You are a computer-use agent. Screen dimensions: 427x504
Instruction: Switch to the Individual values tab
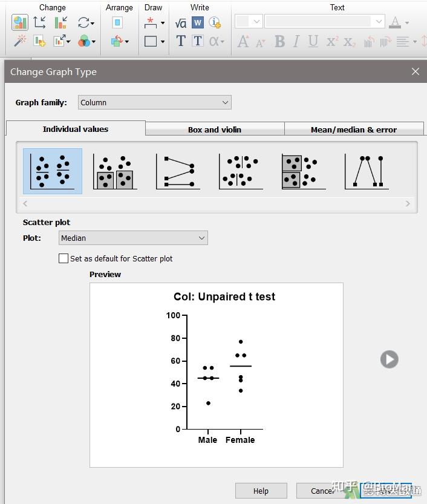tap(76, 129)
